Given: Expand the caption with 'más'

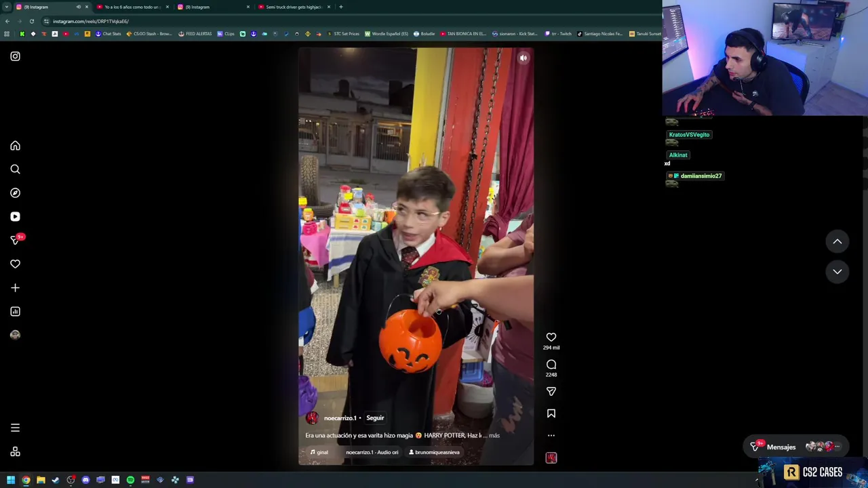Looking at the screenshot, I should (494, 436).
